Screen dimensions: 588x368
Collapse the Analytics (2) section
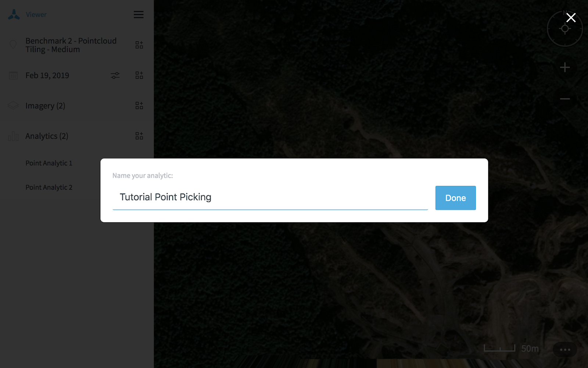point(47,136)
